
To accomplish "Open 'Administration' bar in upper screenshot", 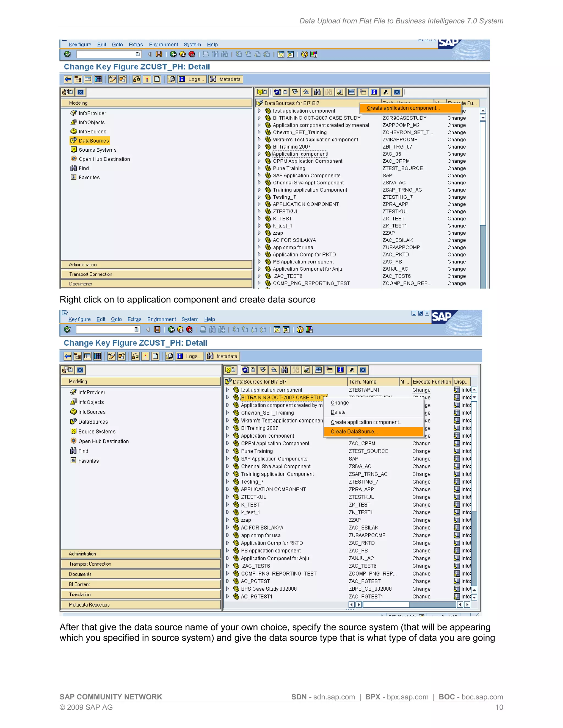I will pos(156,265).
